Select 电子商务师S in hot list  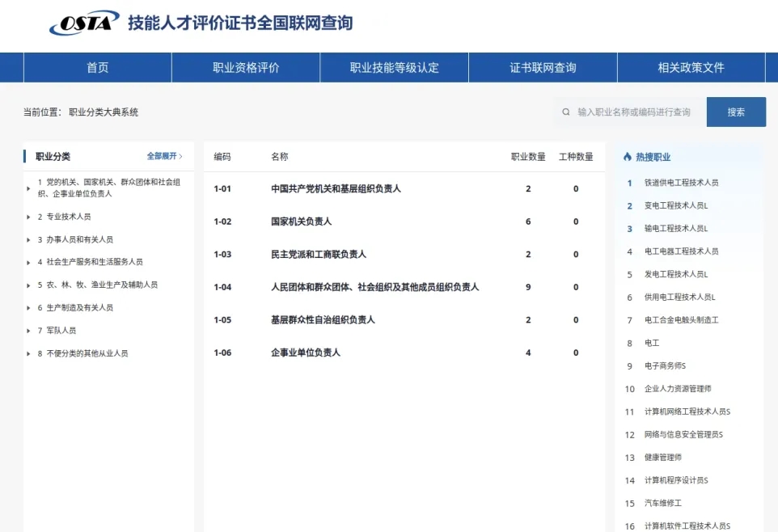[x=665, y=366]
